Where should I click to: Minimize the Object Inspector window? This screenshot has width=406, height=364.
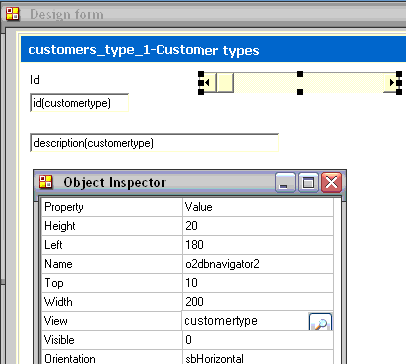[x=285, y=182]
